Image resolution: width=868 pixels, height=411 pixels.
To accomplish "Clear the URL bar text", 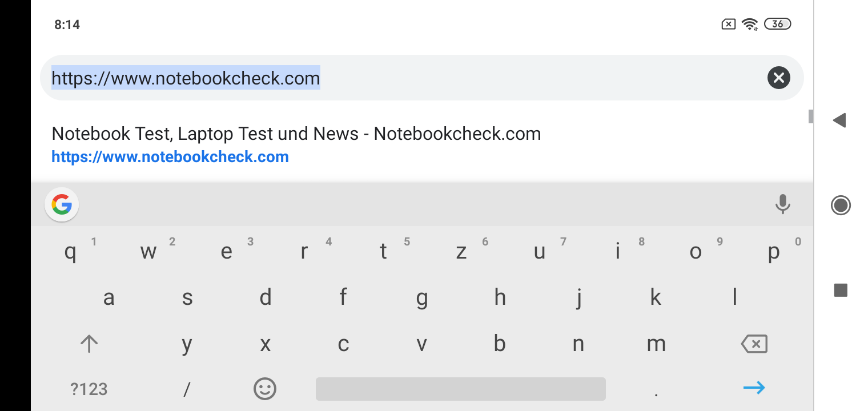I will (778, 78).
